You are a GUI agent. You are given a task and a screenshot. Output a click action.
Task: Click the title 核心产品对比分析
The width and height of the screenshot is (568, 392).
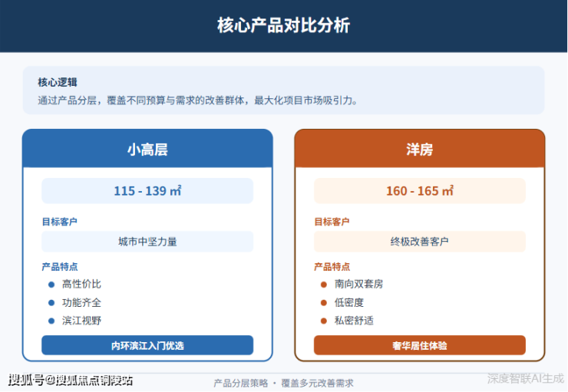pos(283,25)
